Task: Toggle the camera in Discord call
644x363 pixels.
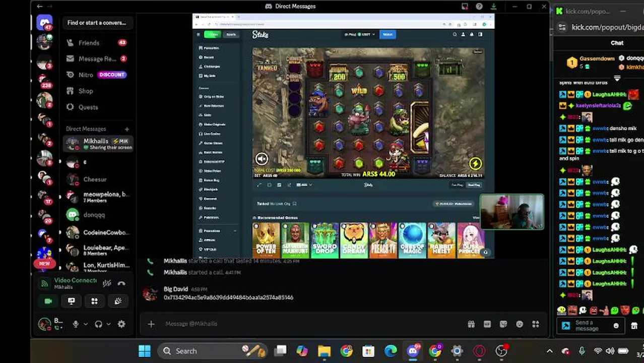Action: [48, 301]
